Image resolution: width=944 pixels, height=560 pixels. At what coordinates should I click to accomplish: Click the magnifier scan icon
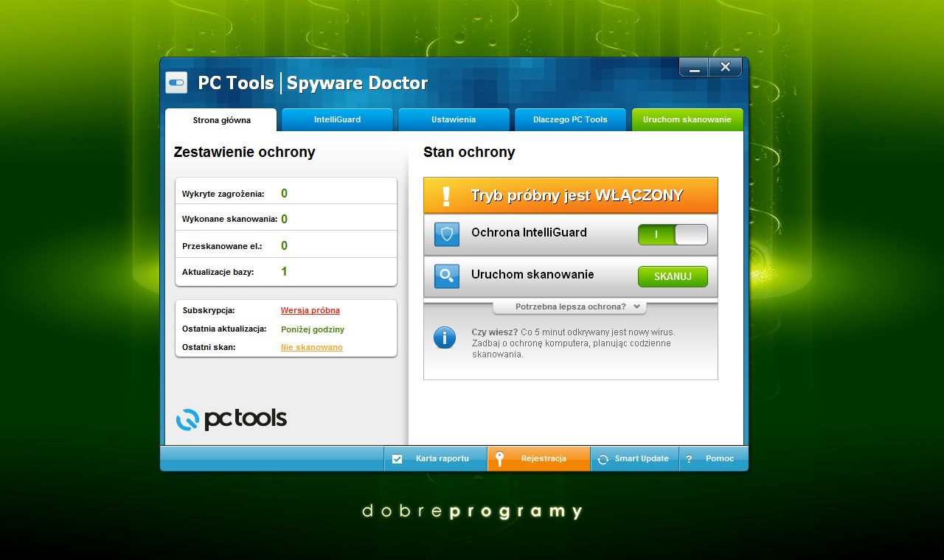pos(447,276)
